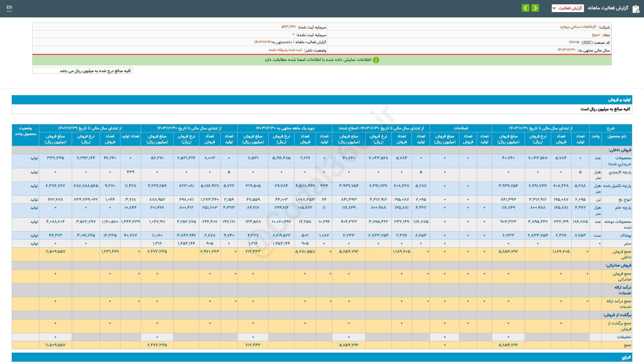Click the page title 'گزارش فعالیت ماهانه'
Screen dimensions: 644x362
tap(608, 8)
